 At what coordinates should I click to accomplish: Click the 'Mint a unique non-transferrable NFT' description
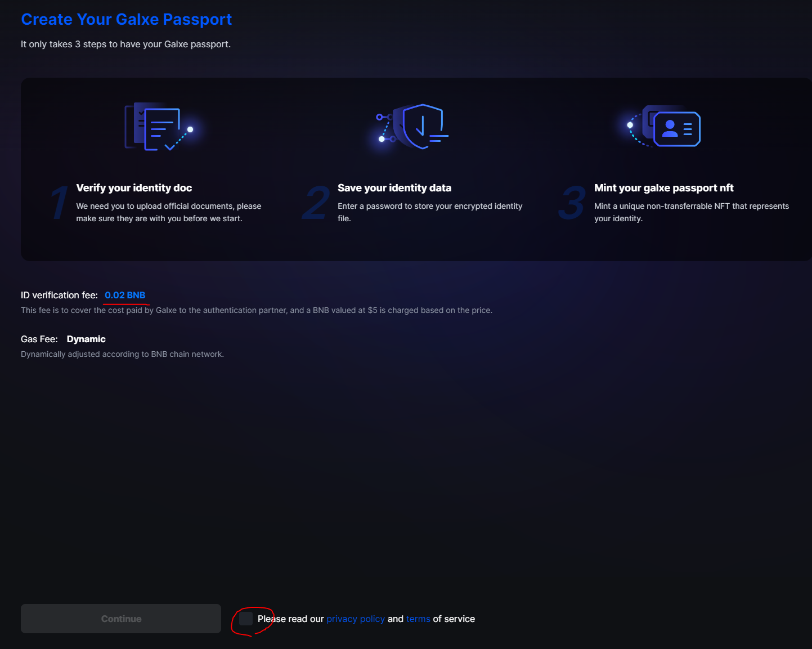[692, 212]
